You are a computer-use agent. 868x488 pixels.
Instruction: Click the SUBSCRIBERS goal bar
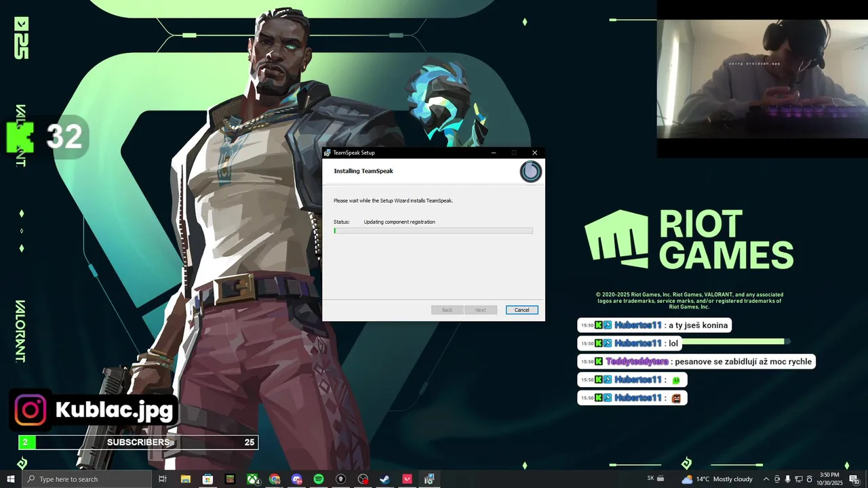138,443
